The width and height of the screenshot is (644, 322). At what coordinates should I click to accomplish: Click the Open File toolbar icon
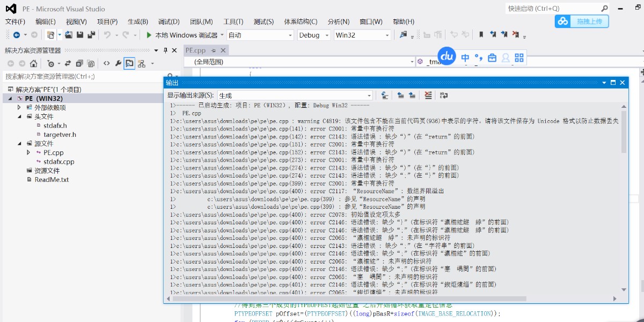pos(69,35)
